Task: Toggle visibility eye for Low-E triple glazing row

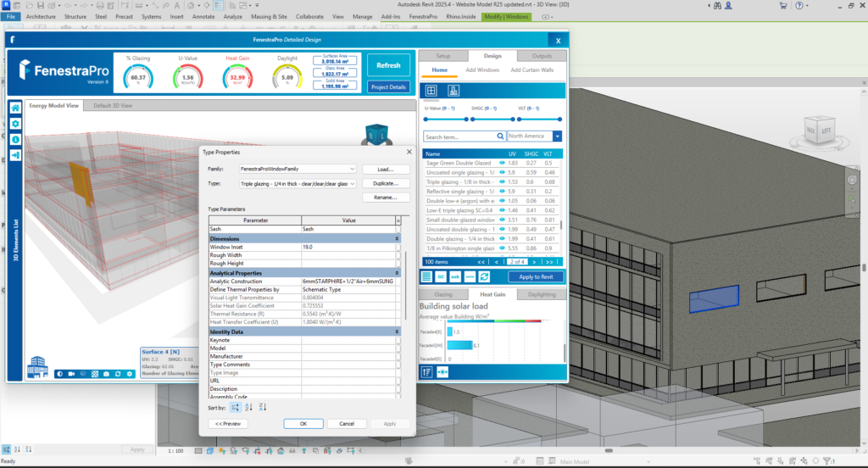Action: [502, 210]
